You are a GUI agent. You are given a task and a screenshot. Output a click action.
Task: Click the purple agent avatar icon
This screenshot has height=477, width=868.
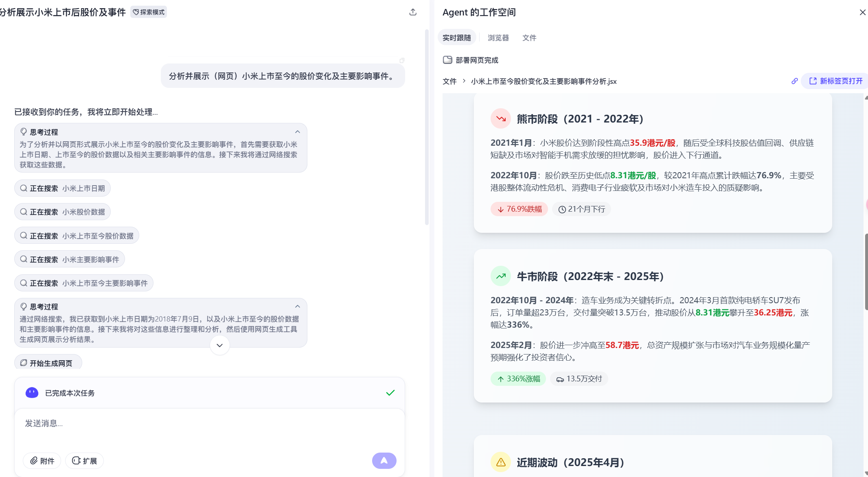click(x=32, y=393)
